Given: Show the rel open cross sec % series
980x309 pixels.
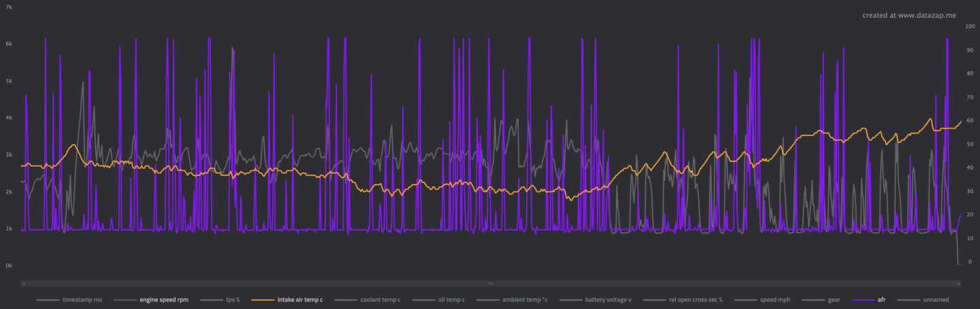Looking at the screenshot, I should point(683,299).
